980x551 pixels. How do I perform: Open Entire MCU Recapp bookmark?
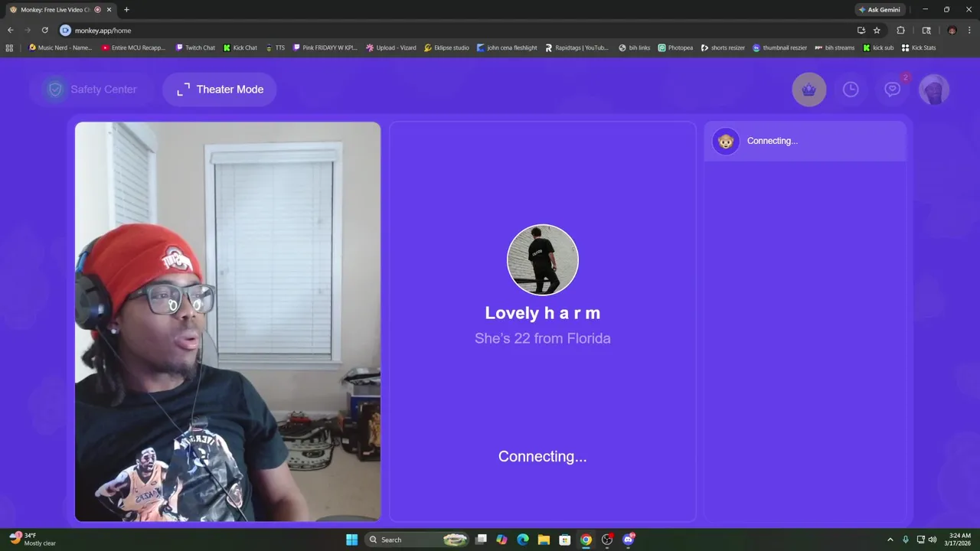(x=133, y=47)
